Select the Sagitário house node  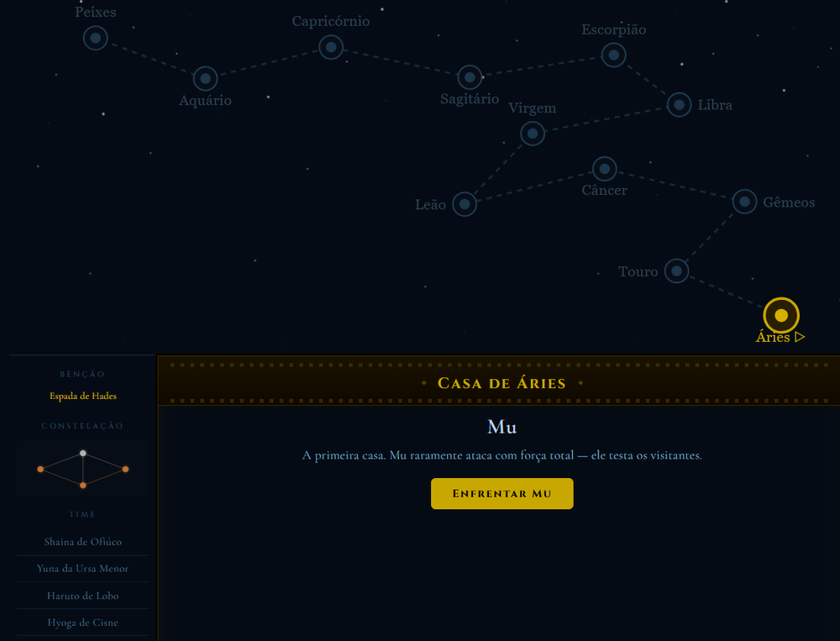470,77
